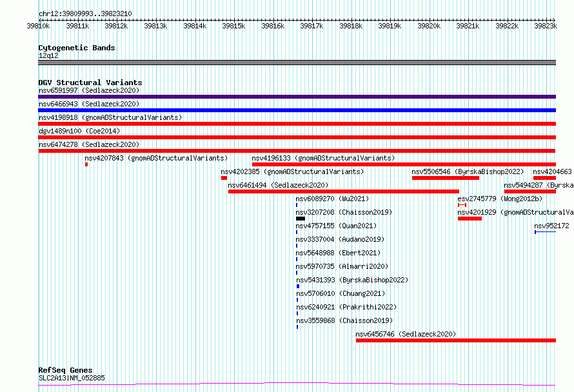Open the nsv5970735 (Almarri2020) label
Screen dimensions: 574x392
342,266
